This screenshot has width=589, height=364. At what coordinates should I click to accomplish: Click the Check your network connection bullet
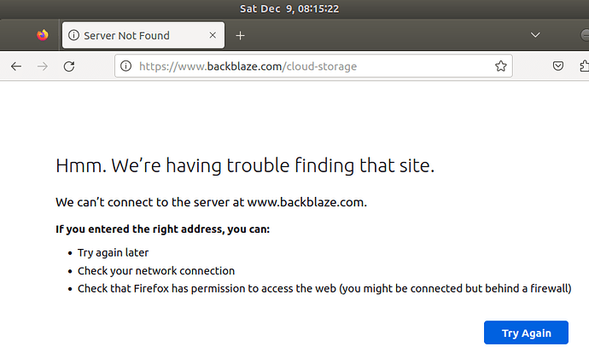(156, 270)
